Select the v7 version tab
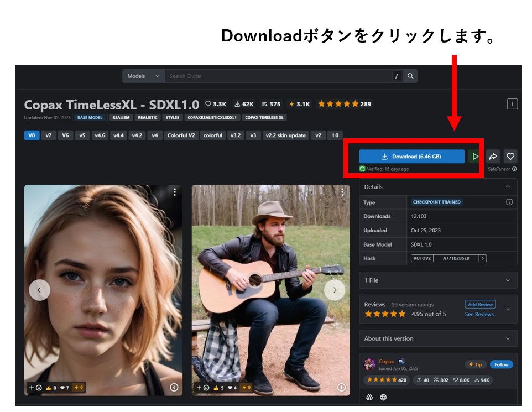The width and height of the screenshot is (532, 412). pos(49,135)
